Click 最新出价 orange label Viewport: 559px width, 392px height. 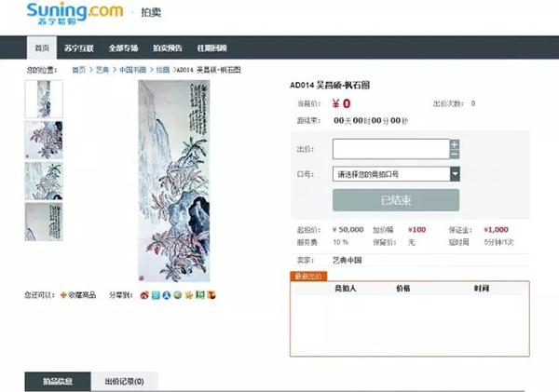coord(308,277)
